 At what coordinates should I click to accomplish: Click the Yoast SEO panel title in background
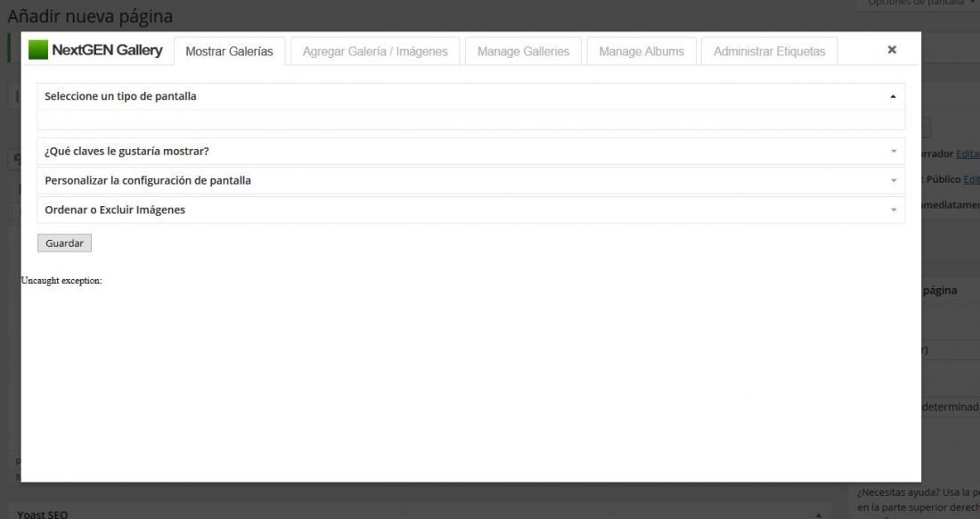point(43,514)
